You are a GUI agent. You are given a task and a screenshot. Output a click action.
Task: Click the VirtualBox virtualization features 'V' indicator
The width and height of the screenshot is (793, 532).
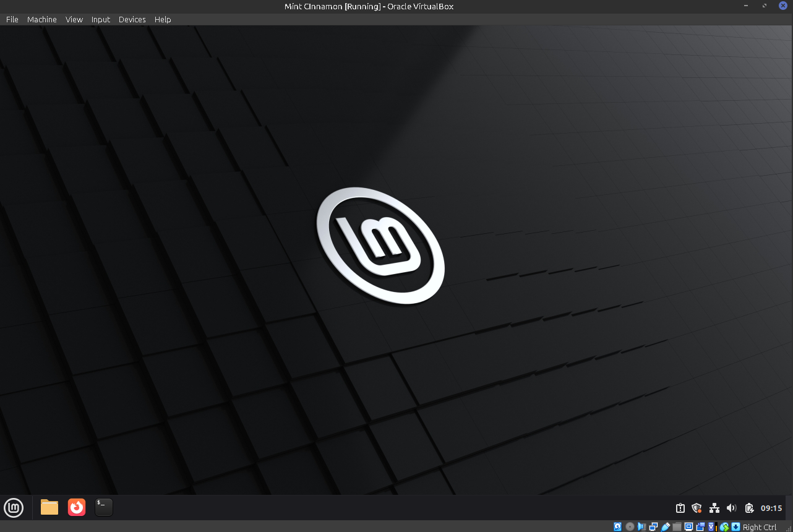coord(712,526)
